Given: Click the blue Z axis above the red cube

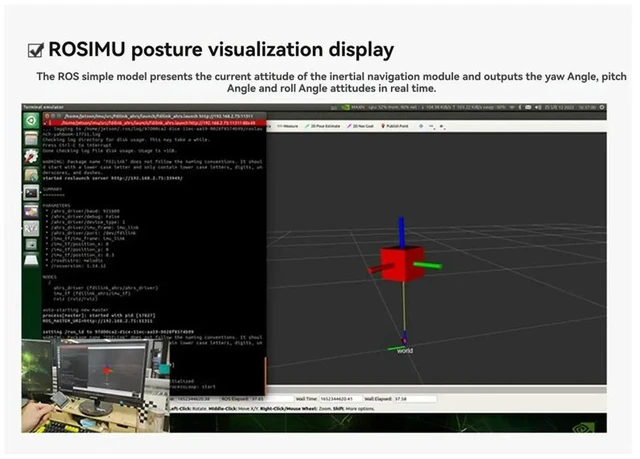Looking at the screenshot, I should pos(402,232).
